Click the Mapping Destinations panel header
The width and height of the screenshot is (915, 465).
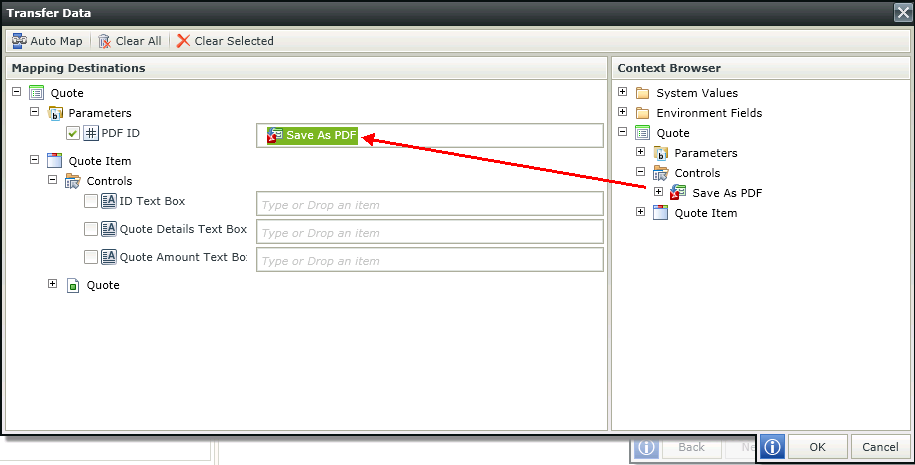pos(306,68)
